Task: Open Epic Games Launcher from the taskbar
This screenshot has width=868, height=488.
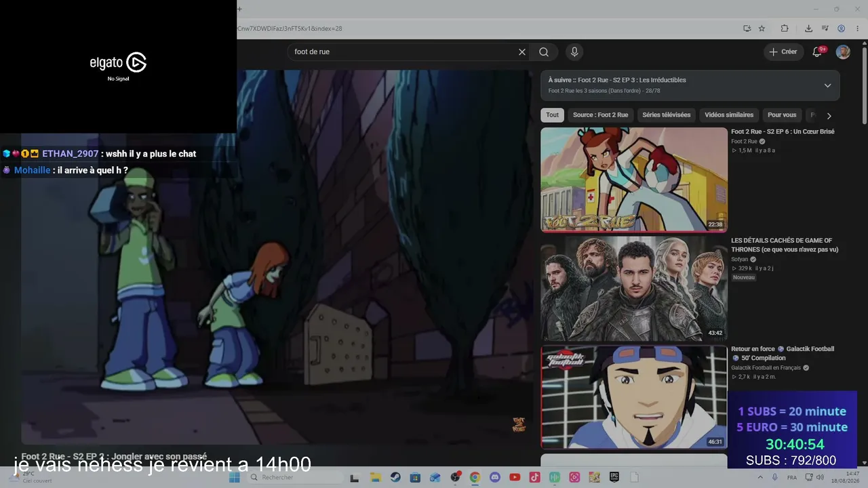Action: tap(614, 478)
